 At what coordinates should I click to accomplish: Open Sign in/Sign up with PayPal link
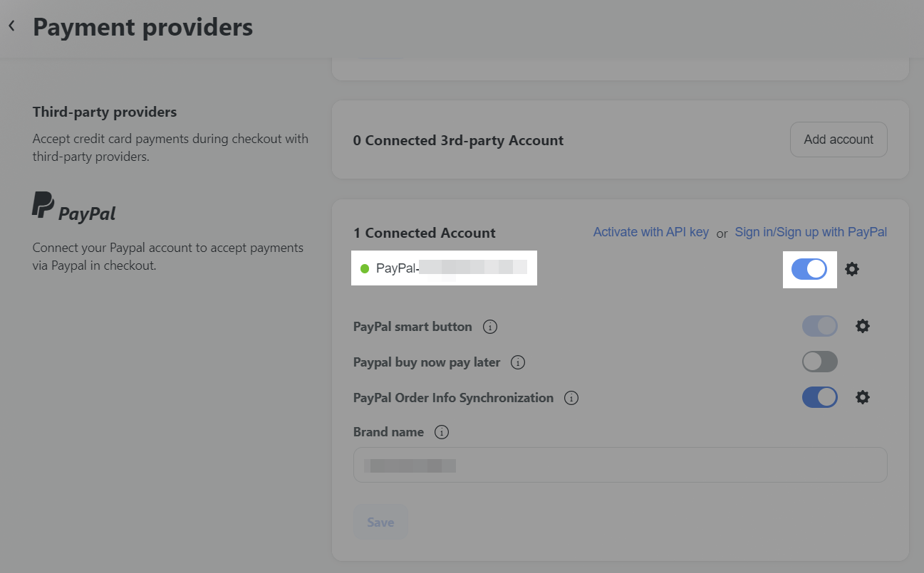(811, 232)
